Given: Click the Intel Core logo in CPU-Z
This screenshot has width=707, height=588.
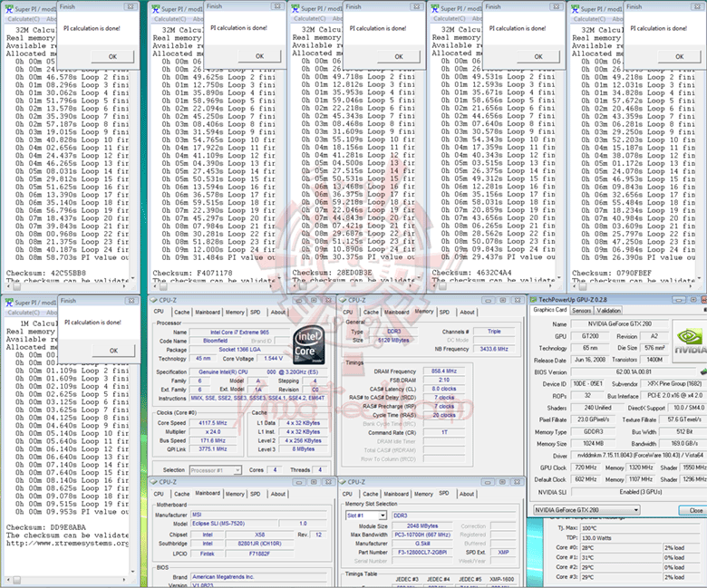Looking at the screenshot, I should click(x=309, y=344).
